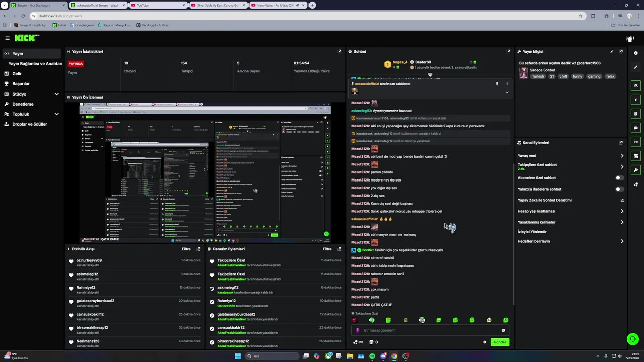Pop out the Etkinlik Akışı panel

[198, 249]
